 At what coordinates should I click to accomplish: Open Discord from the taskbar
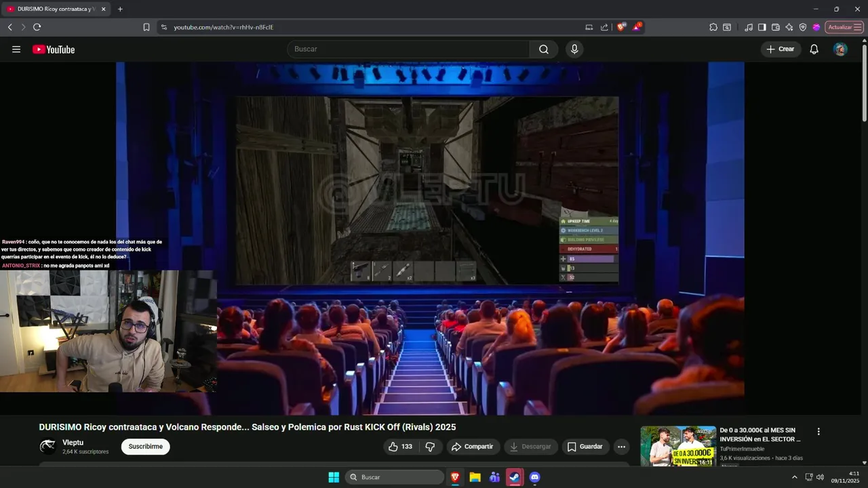(x=534, y=477)
